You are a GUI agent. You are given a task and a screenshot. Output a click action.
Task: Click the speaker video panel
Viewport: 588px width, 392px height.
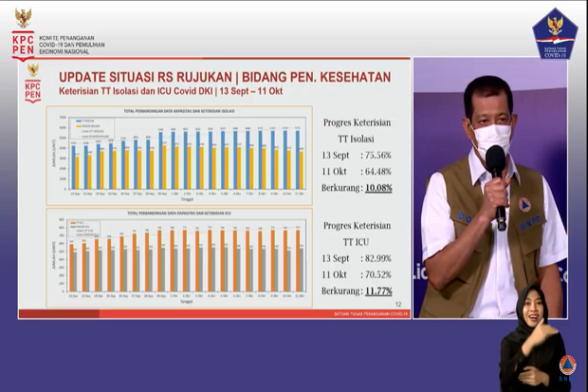pos(490,188)
